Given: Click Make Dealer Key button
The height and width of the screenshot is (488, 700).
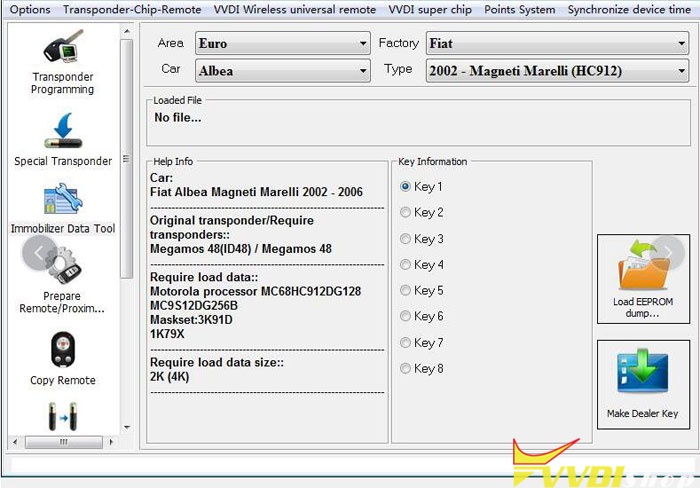Looking at the screenshot, I should pos(643,384).
